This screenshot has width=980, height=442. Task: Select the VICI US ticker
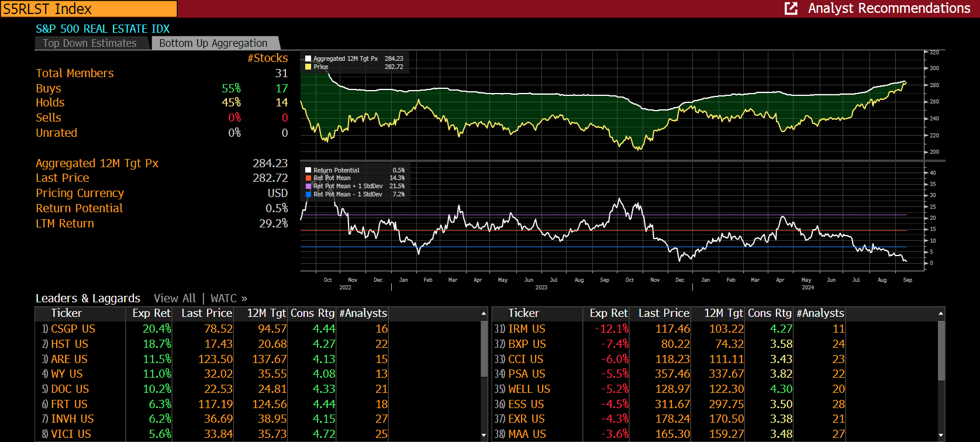pos(71,434)
